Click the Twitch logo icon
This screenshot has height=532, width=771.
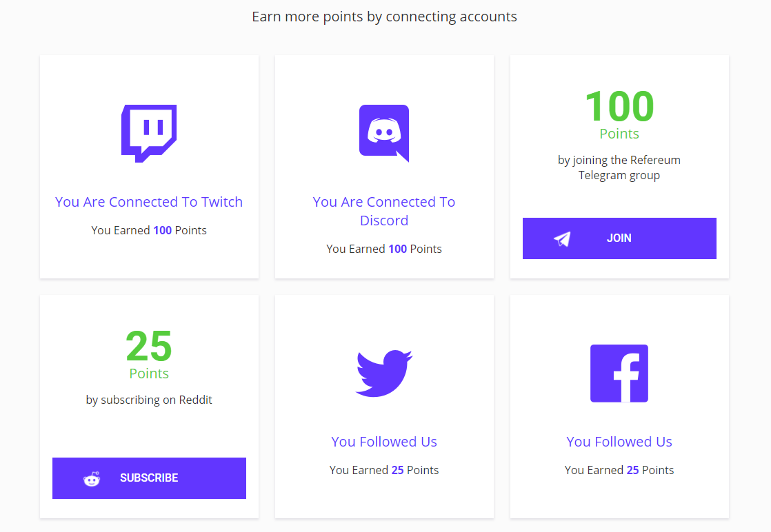coord(149,133)
